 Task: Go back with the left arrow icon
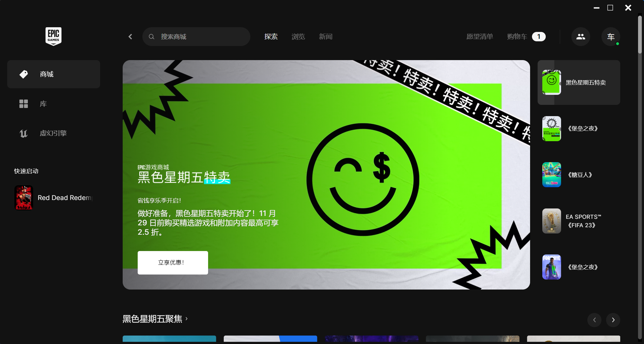pyautogui.click(x=130, y=37)
